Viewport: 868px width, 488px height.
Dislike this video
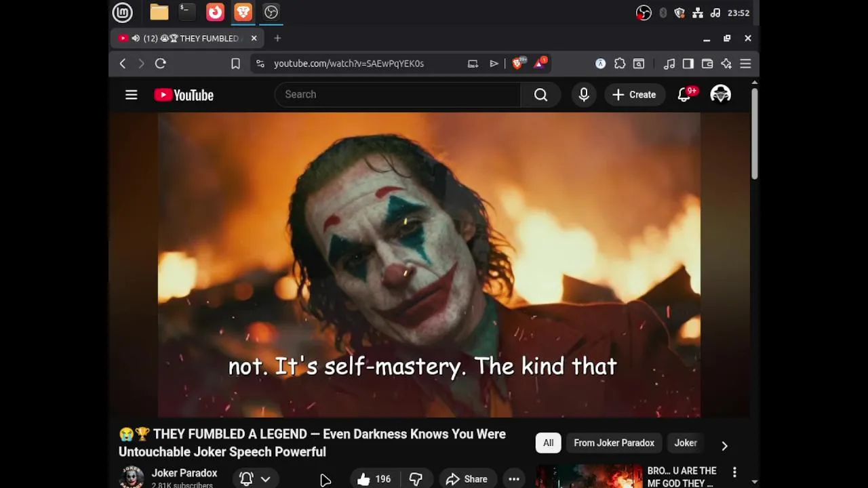click(416, 479)
